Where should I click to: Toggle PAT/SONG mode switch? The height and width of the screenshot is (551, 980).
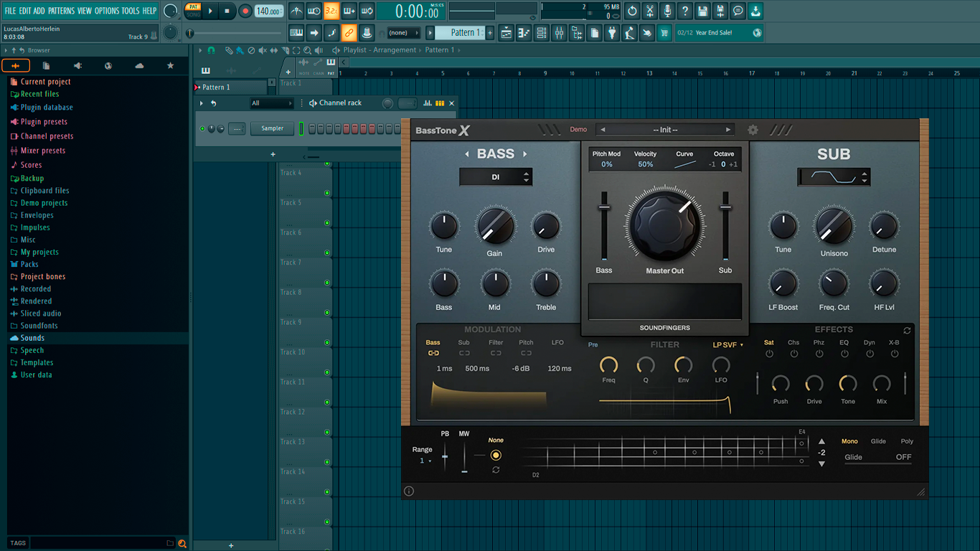point(194,11)
